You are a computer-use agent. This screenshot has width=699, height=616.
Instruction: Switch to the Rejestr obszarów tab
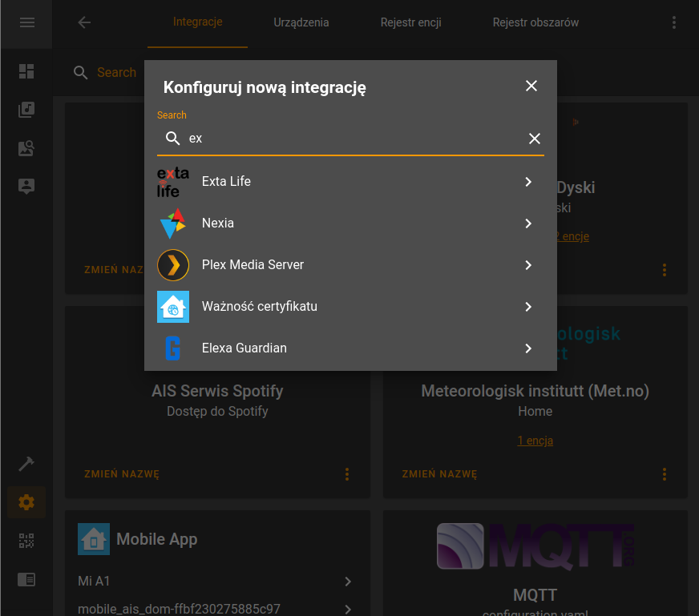coord(535,22)
